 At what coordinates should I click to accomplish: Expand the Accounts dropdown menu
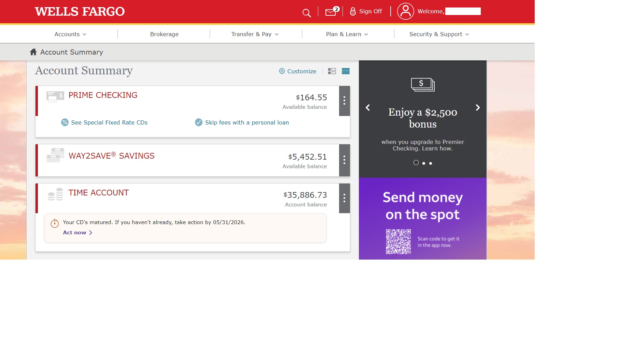[70, 34]
